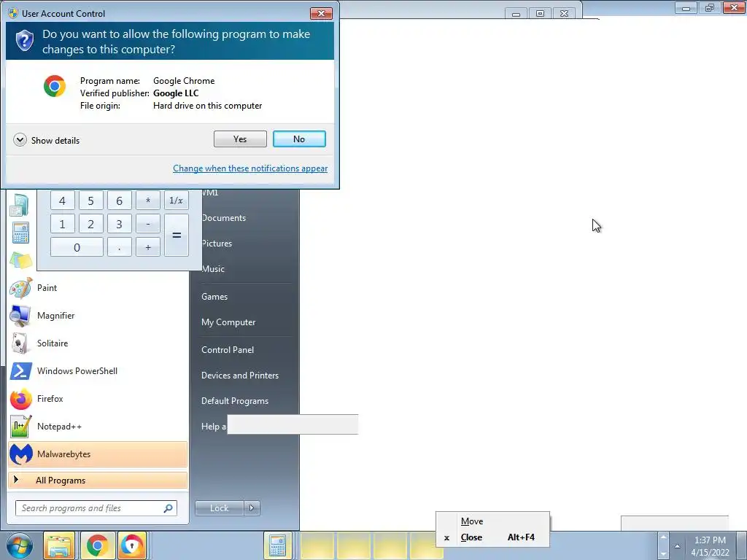This screenshot has height=560, width=747.
Task: Open Devices and Printers
Action: click(x=240, y=376)
